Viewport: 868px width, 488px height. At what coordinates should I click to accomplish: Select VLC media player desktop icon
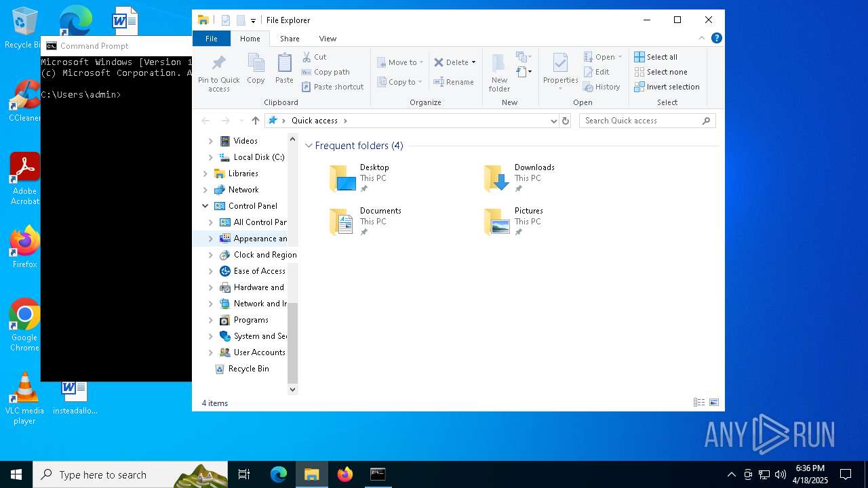(24, 399)
